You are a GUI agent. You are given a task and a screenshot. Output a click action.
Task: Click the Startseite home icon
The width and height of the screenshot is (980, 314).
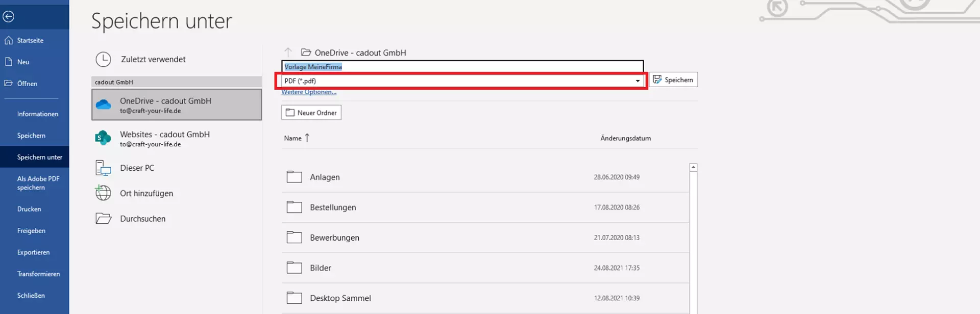tap(9, 40)
